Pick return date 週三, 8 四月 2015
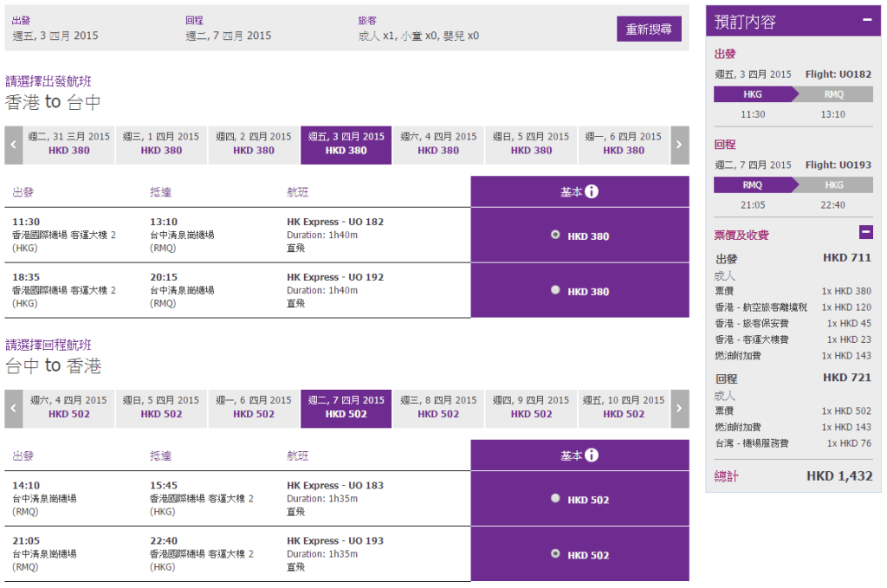Image resolution: width=887 pixels, height=588 pixels. [x=438, y=407]
